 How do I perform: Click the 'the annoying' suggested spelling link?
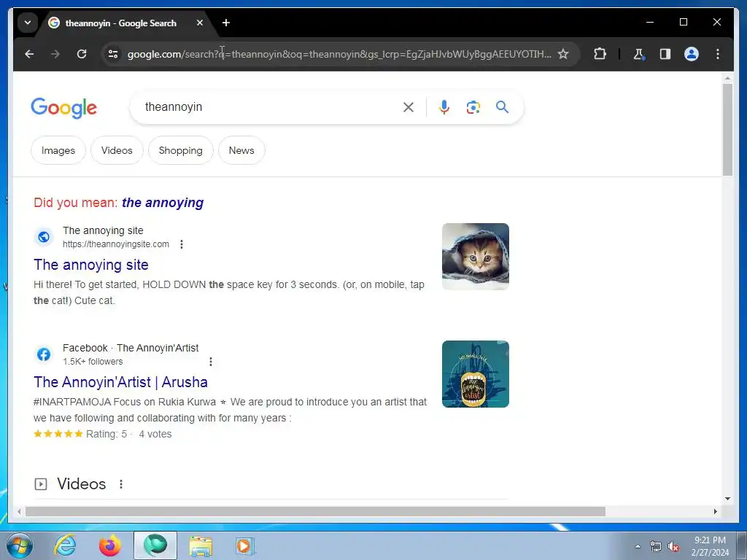click(x=163, y=203)
